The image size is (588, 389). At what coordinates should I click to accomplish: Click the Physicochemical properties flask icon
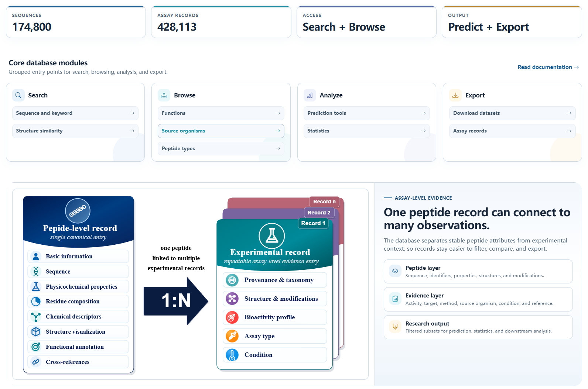(x=36, y=286)
